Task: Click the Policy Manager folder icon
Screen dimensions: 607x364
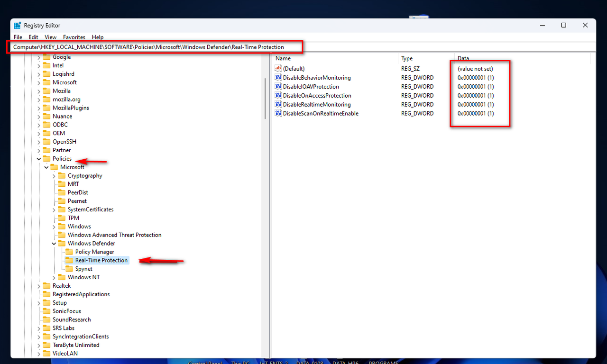Action: pos(69,252)
